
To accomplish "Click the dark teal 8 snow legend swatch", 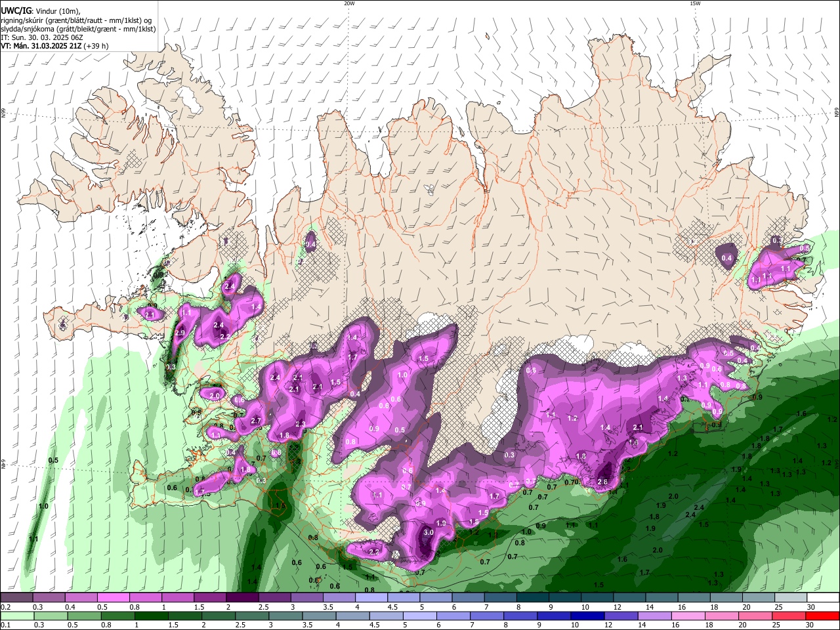I will coord(532,598).
